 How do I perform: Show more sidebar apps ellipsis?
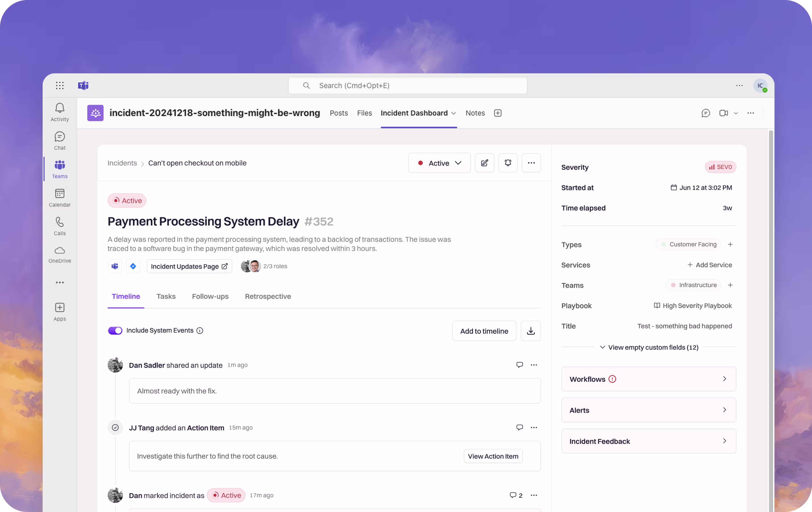pos(60,283)
